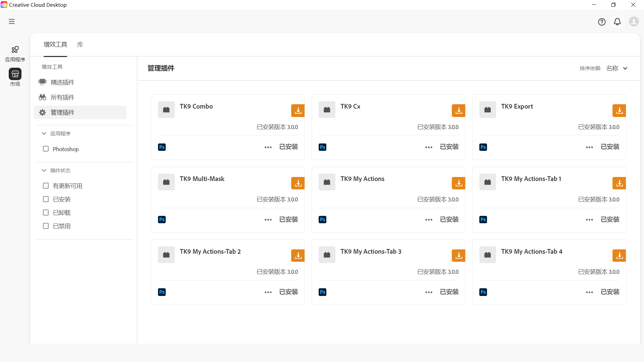Open the hamburger menu
This screenshot has width=644, height=362.
click(x=12, y=21)
